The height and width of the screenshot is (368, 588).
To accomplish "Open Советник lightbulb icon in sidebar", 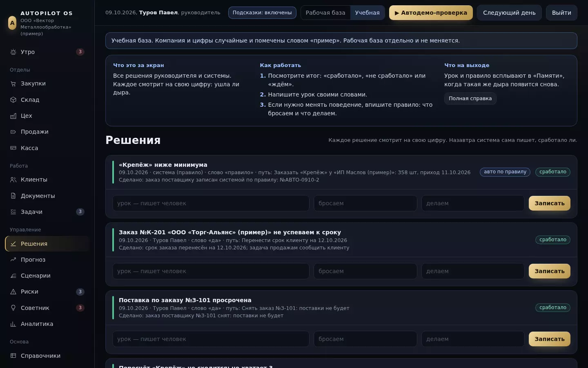I will [13, 308].
